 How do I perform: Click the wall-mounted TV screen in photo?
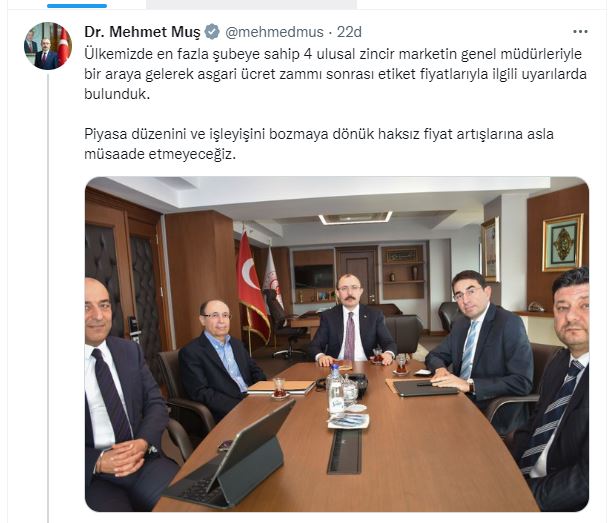[314, 277]
